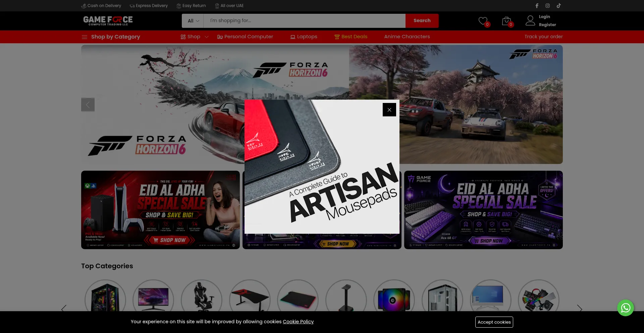The height and width of the screenshot is (333, 644).
Task: Go to previous hero banner slide
Action: click(x=88, y=105)
